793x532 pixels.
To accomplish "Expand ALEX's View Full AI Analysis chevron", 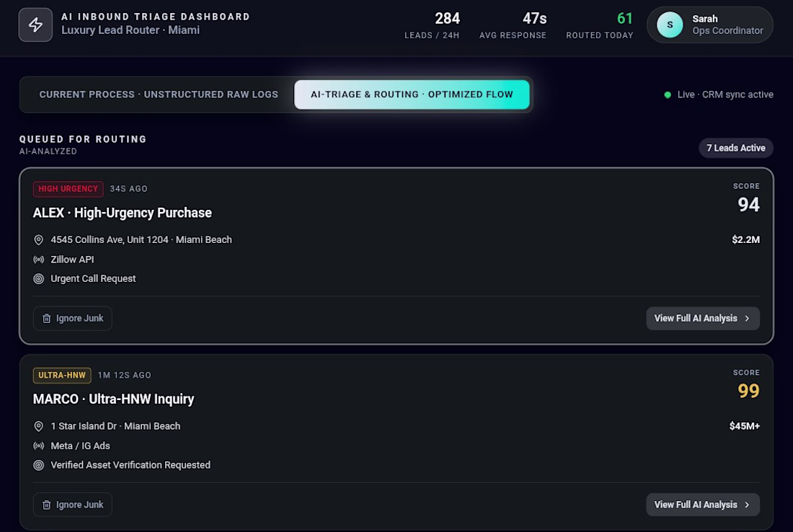I will tap(747, 319).
